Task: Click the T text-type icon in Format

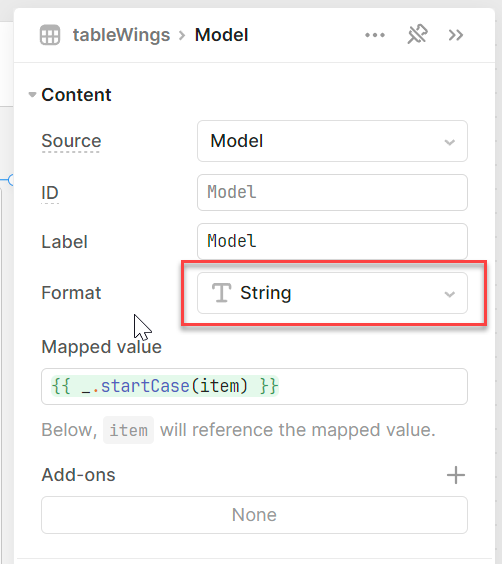Action: pyautogui.click(x=221, y=293)
